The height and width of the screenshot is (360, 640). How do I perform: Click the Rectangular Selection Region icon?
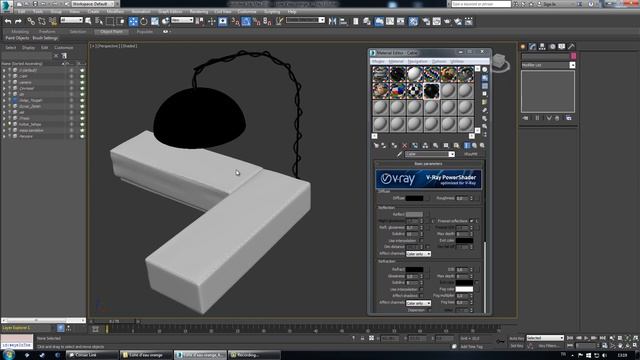tap(110, 21)
